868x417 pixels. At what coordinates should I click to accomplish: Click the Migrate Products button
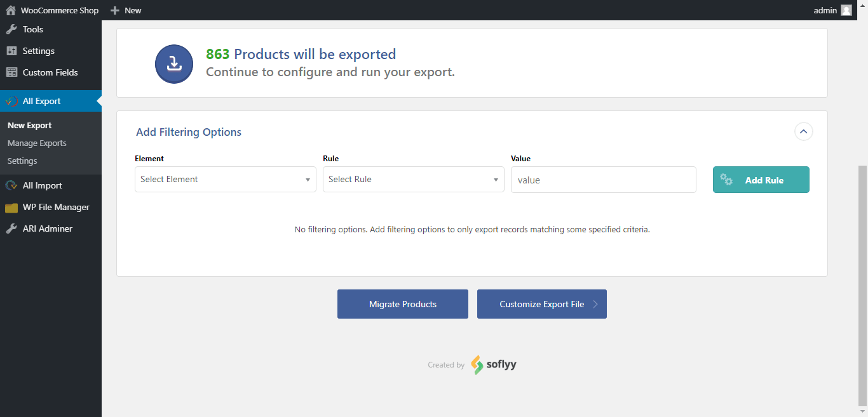(403, 304)
